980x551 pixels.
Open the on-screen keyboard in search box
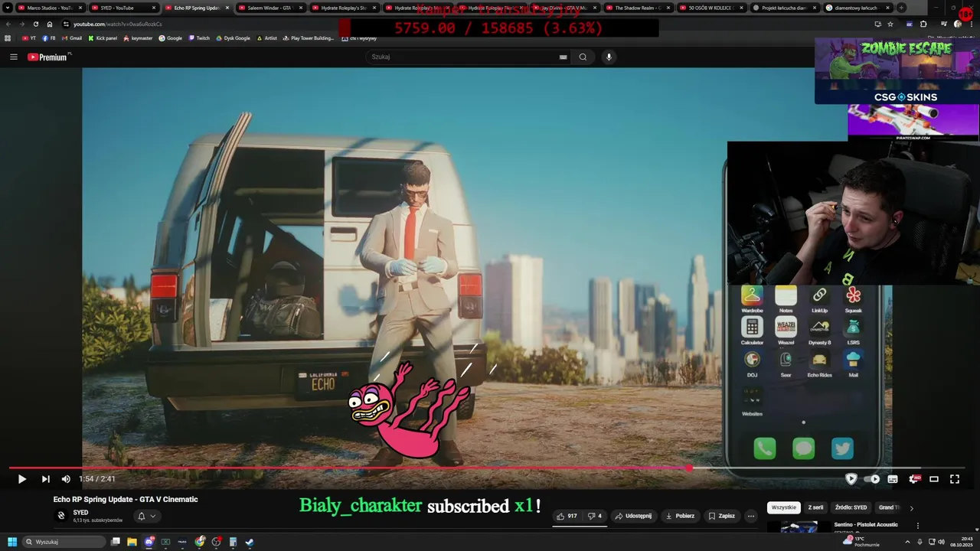[563, 57]
